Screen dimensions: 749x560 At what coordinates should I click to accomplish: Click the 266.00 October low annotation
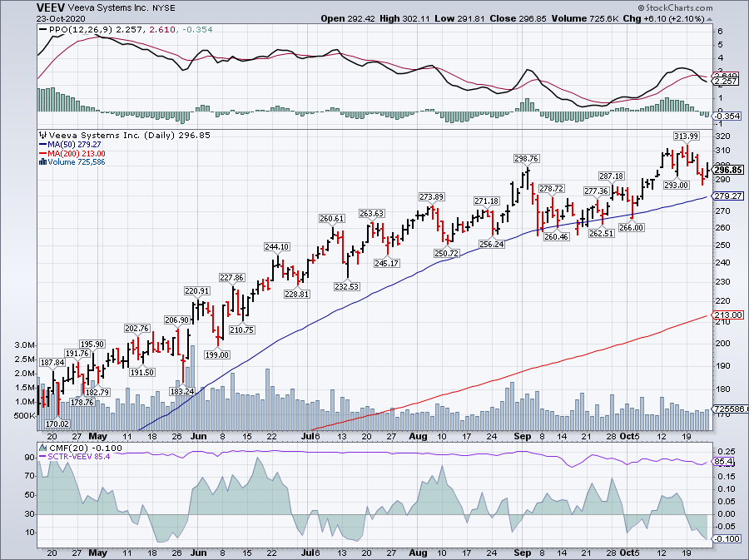pos(632,228)
